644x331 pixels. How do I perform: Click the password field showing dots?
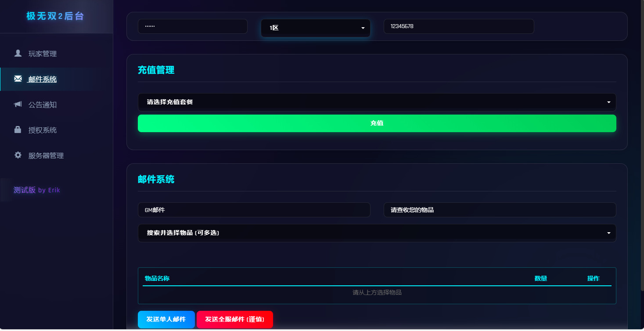(192, 26)
